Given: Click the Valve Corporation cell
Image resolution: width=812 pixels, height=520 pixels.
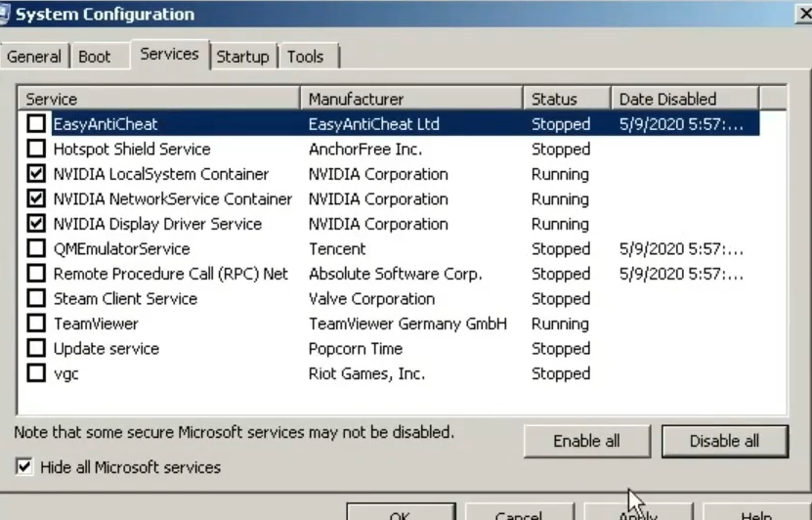Looking at the screenshot, I should coord(371,298).
